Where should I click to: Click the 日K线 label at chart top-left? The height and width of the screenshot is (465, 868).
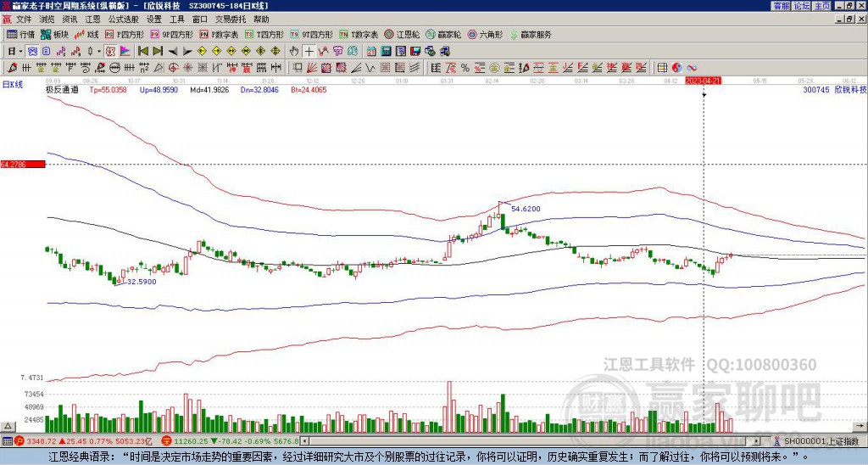pos(13,85)
